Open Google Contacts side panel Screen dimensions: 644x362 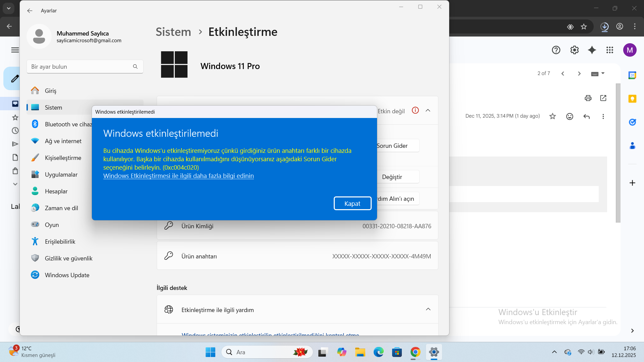tap(632, 146)
